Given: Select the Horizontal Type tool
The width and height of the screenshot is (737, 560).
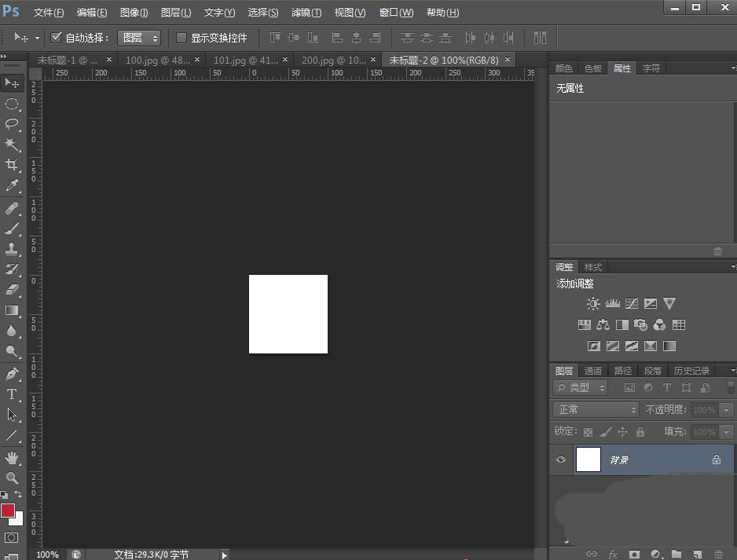Looking at the screenshot, I should tap(12, 394).
